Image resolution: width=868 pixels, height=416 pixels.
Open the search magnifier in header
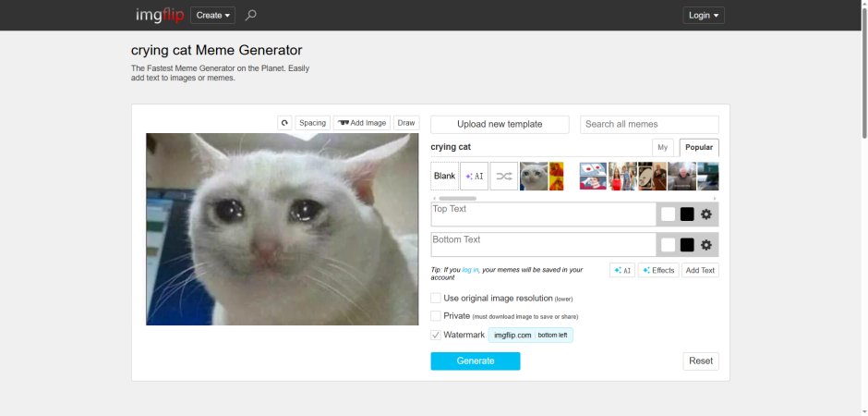(251, 15)
